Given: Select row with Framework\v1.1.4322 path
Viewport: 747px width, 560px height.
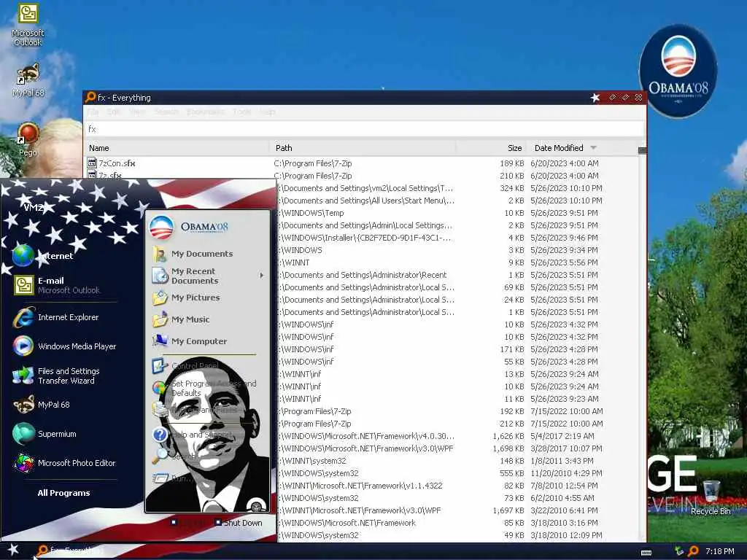Looking at the screenshot, I should coord(459,485).
